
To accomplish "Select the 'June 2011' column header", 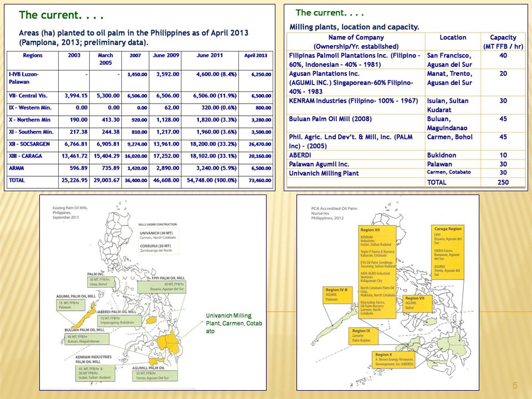I will [x=209, y=55].
